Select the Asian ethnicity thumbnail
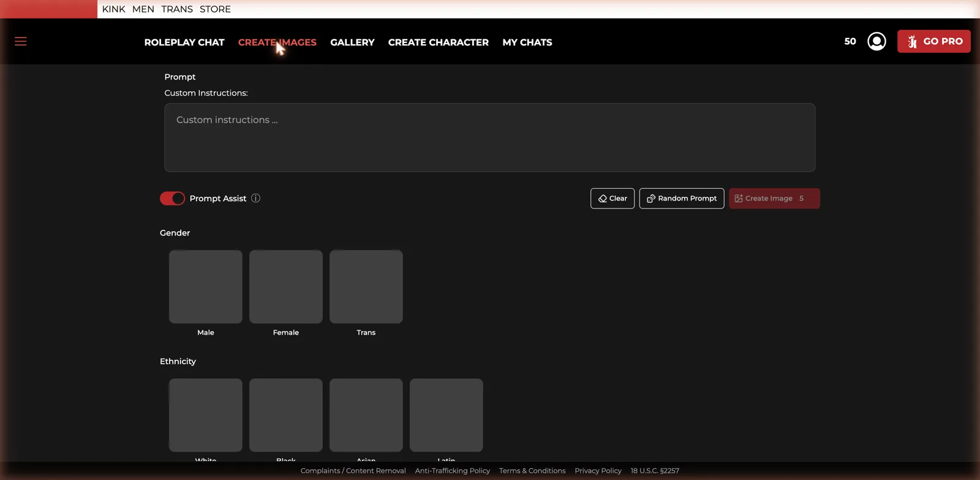Screen dimensions: 980x480 pyautogui.click(x=366, y=415)
